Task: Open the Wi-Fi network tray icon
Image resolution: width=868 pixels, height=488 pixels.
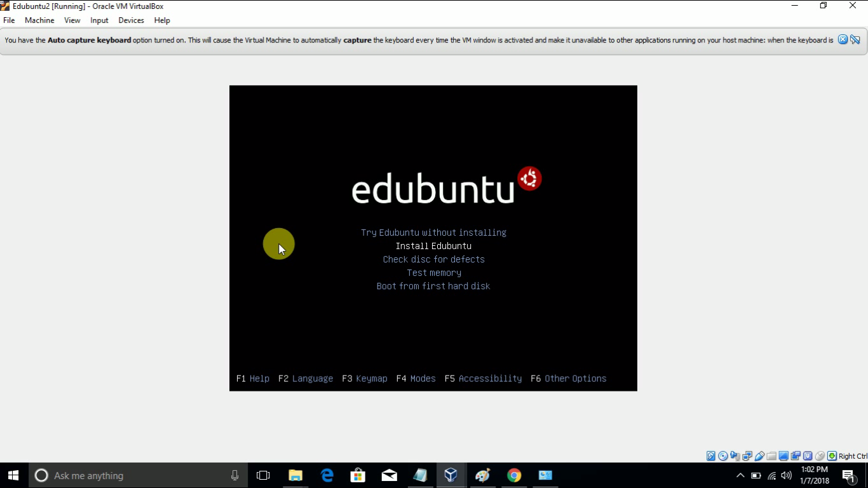Action: pyautogui.click(x=771, y=475)
